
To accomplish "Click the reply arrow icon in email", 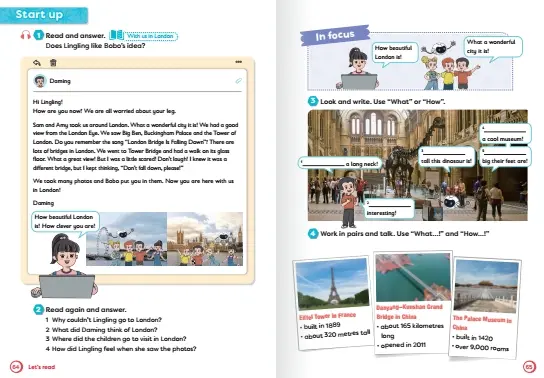I will (37, 63).
